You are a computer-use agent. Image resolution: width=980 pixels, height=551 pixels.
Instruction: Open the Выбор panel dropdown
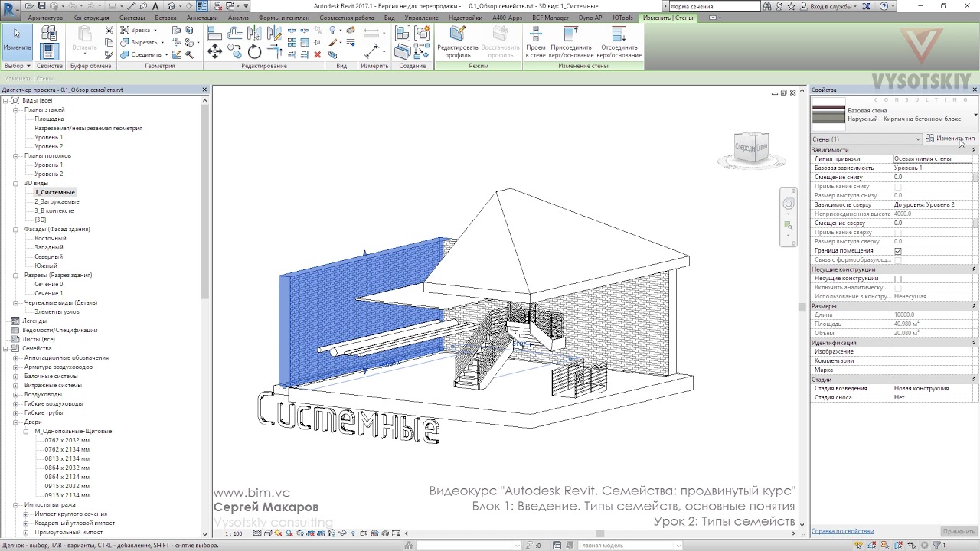pos(17,66)
